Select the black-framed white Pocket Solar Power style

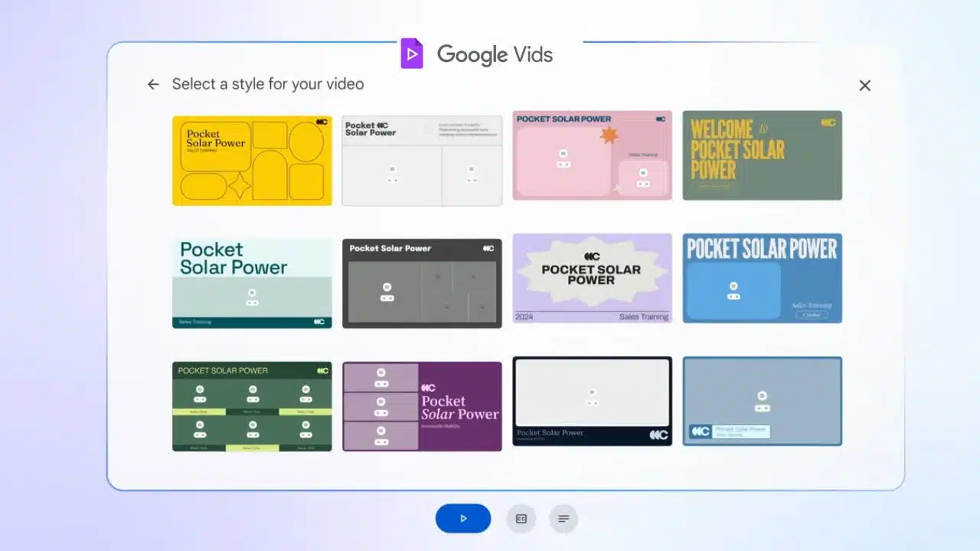592,401
